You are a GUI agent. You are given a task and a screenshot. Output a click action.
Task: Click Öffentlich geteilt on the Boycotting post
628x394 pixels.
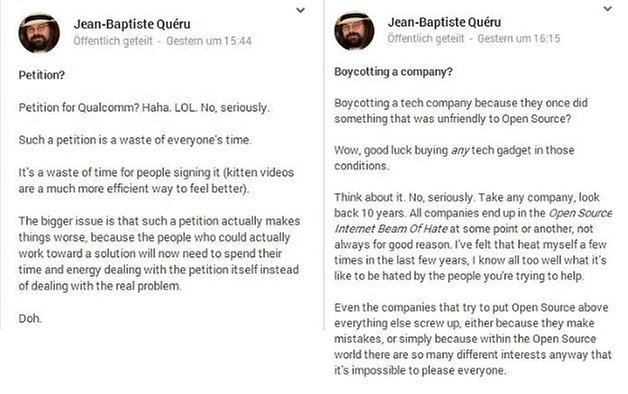(x=426, y=38)
